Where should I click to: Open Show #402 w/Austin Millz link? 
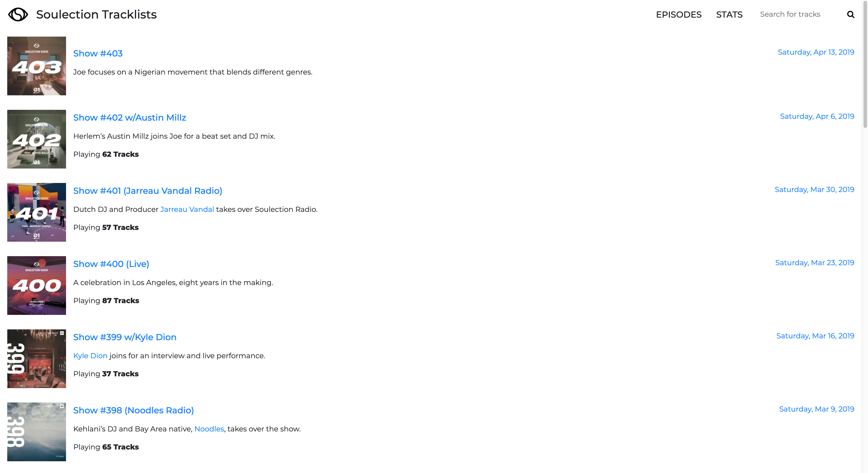(129, 117)
